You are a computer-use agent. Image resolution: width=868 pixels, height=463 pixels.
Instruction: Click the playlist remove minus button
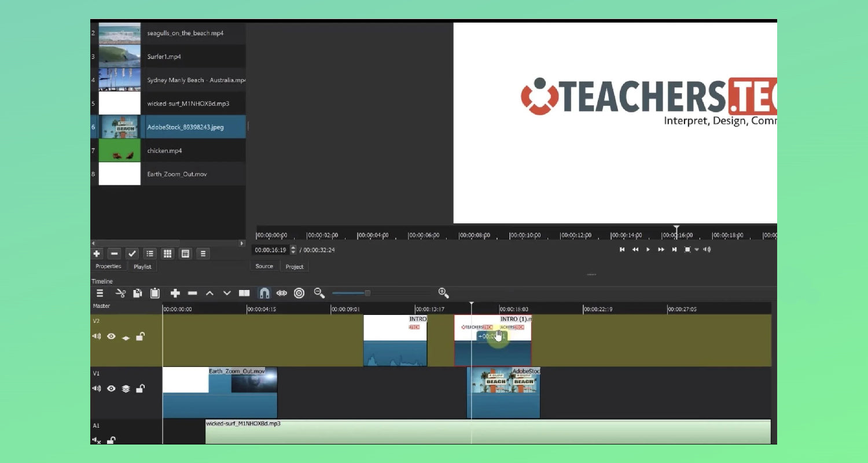coord(115,253)
